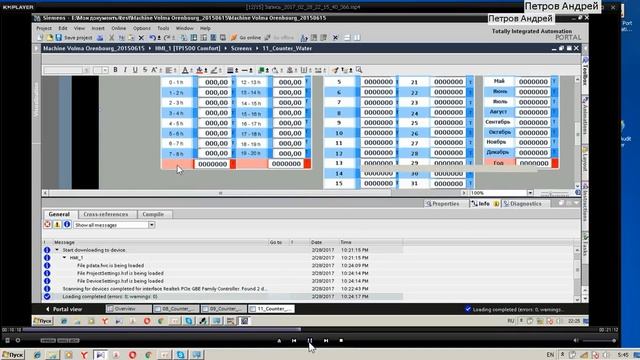Click the bottom Пуск Start button
Screen dimensions: 640x360
[13, 355]
